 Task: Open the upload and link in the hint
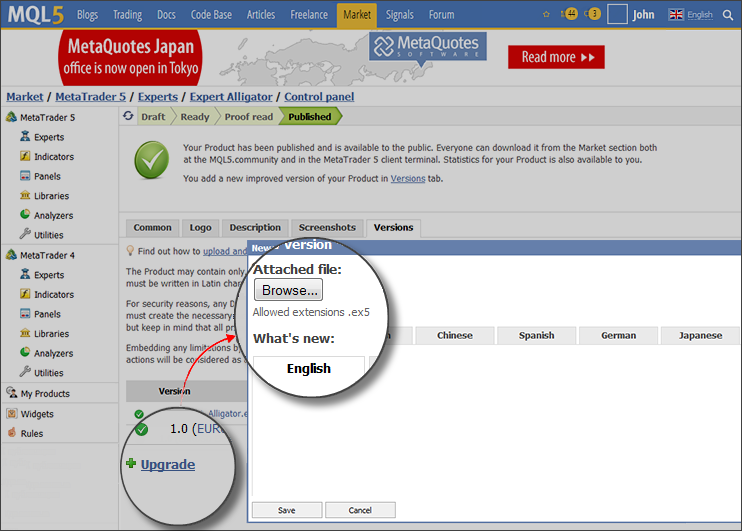point(225,251)
